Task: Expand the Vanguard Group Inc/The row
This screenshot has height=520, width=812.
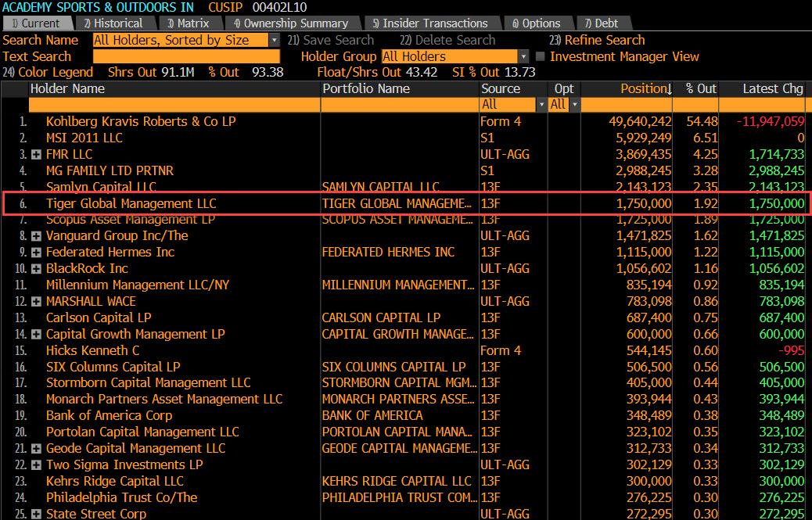Action: 36,236
